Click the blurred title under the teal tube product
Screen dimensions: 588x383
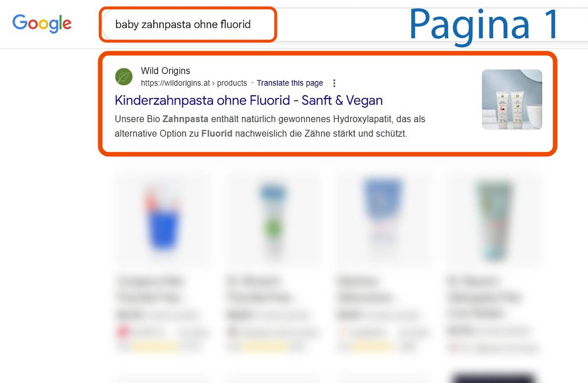(484, 297)
